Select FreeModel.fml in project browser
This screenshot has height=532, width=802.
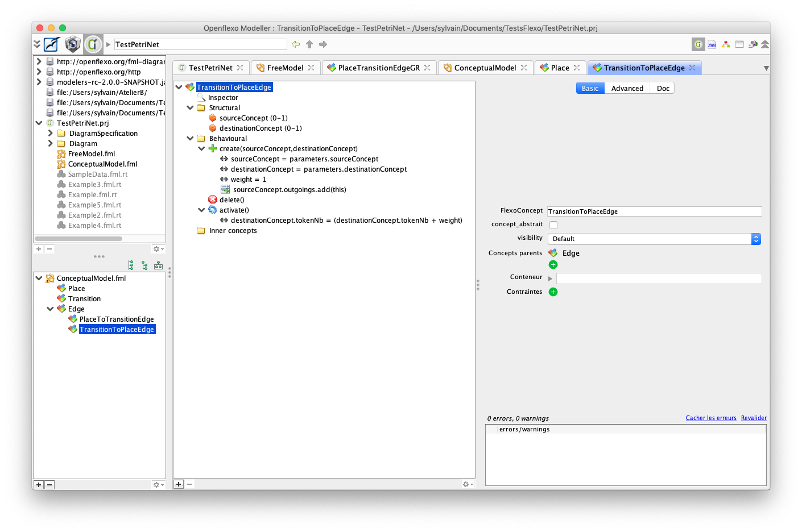pyautogui.click(x=92, y=154)
